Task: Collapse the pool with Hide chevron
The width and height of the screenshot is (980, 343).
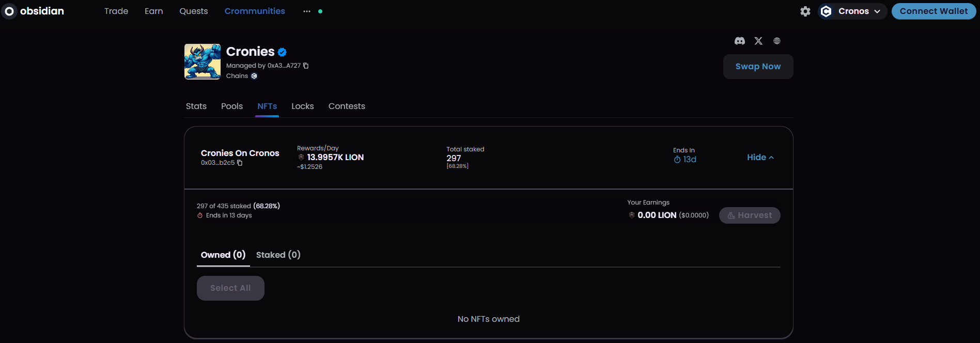Action: 760,158
